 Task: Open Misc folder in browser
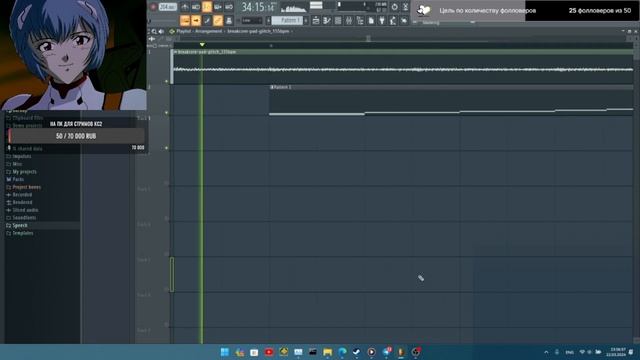click(x=17, y=164)
